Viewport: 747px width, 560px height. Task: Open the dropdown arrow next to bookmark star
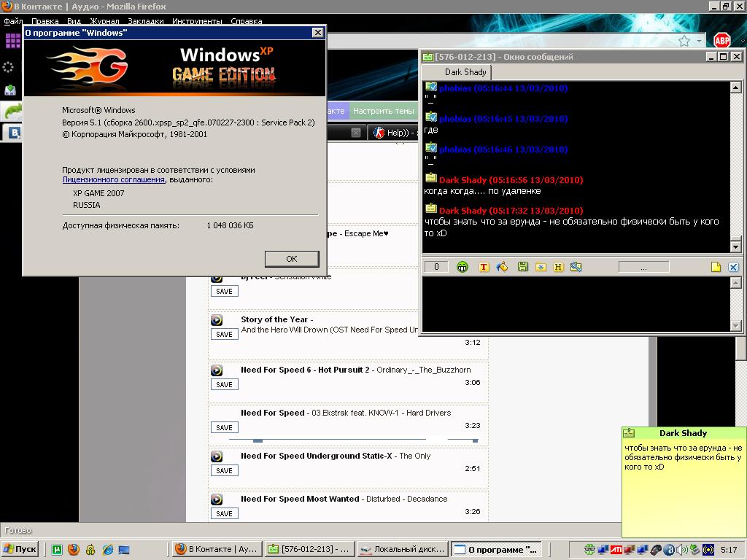pyautogui.click(x=699, y=41)
